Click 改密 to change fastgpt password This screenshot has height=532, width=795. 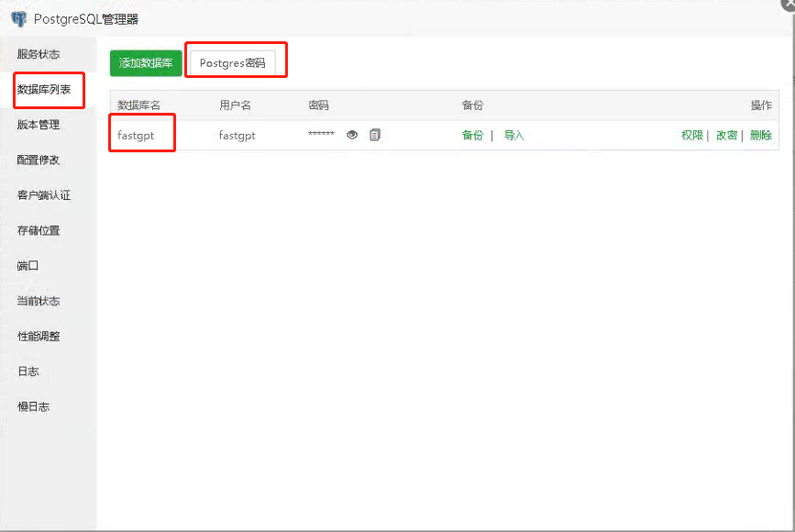point(726,136)
